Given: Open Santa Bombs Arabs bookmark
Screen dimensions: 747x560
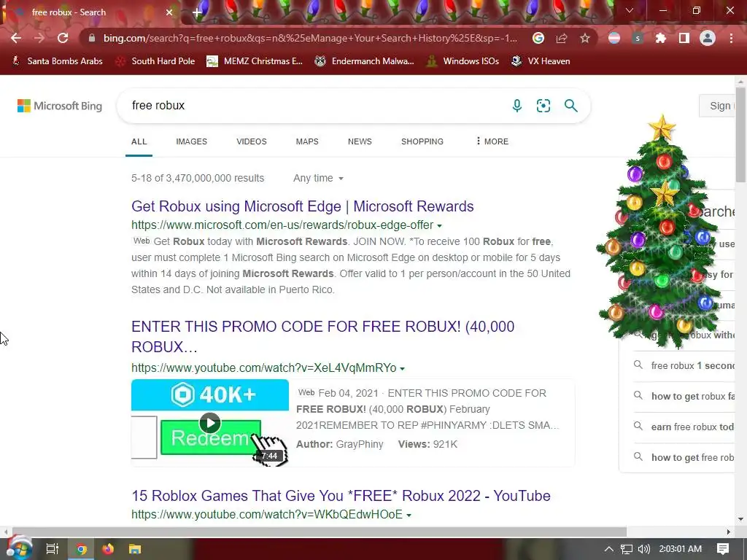Looking at the screenshot, I should (57, 61).
